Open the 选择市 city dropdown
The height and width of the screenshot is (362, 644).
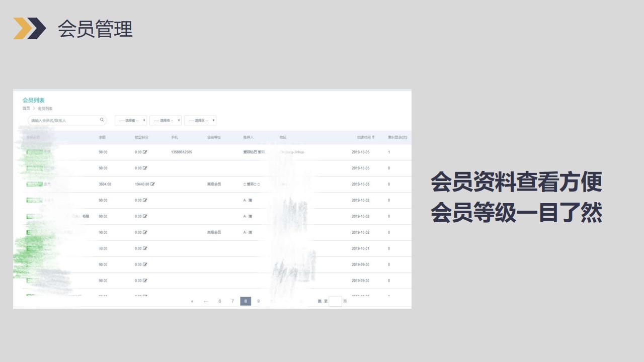click(x=165, y=121)
